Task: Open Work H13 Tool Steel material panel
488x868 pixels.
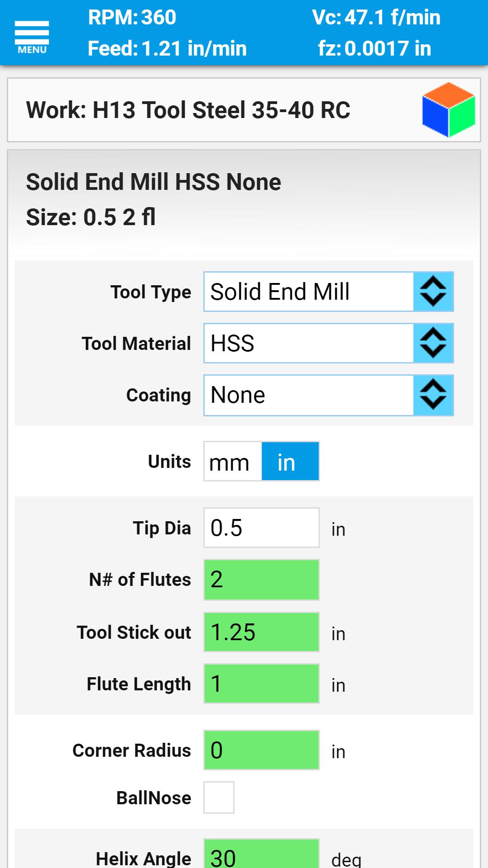Action: tap(188, 110)
